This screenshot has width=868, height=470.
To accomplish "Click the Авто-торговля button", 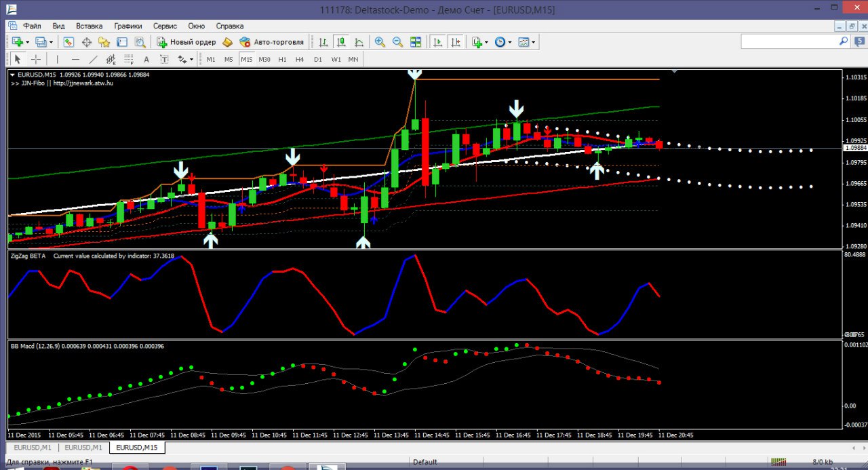I will tap(272, 42).
